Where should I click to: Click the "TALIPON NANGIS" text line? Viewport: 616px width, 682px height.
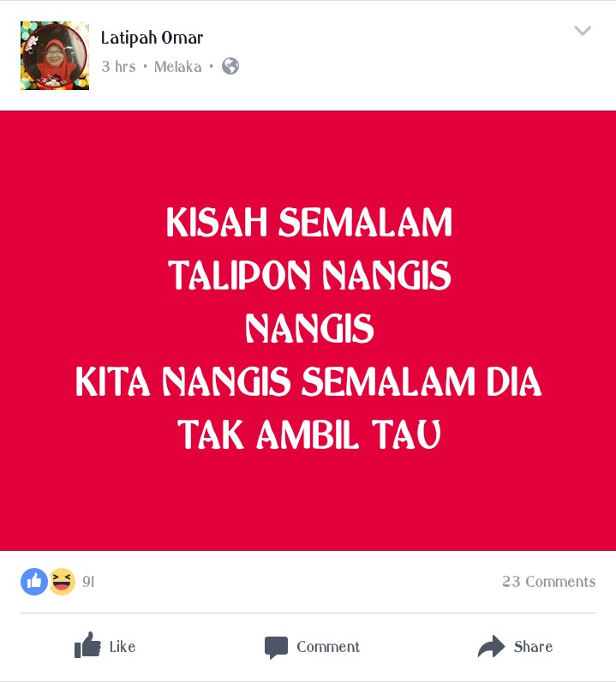click(x=309, y=275)
